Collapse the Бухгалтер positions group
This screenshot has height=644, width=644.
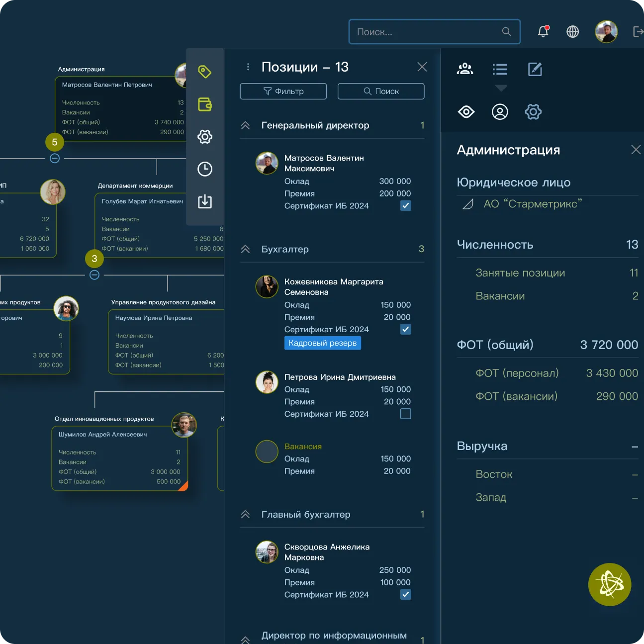pos(245,249)
